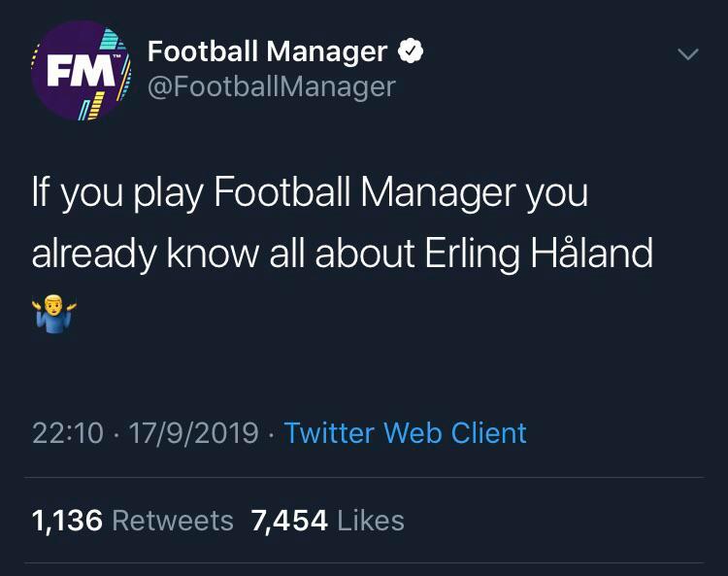Open the Football Manager profile avatar
The width and height of the screenshot is (728, 576).
(x=81, y=71)
